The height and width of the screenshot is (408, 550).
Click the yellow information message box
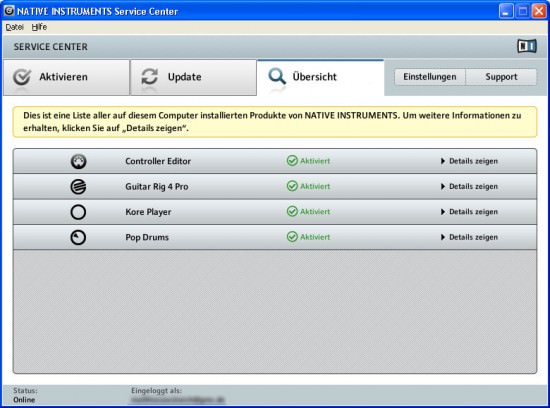[x=275, y=122]
